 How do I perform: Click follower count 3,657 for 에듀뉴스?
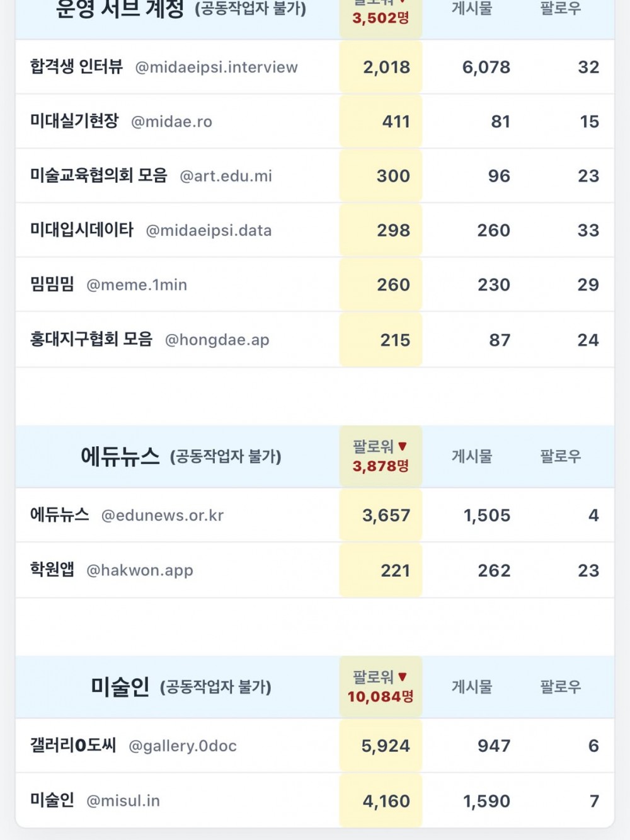[386, 515]
